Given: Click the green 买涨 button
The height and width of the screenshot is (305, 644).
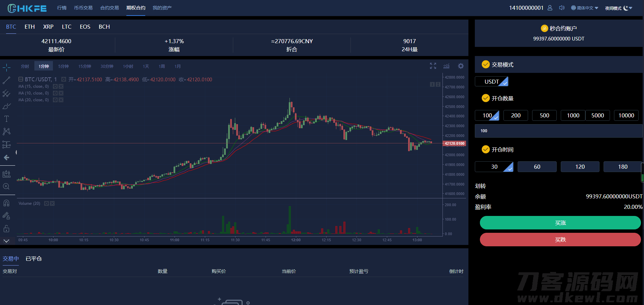Looking at the screenshot, I should (x=560, y=223).
